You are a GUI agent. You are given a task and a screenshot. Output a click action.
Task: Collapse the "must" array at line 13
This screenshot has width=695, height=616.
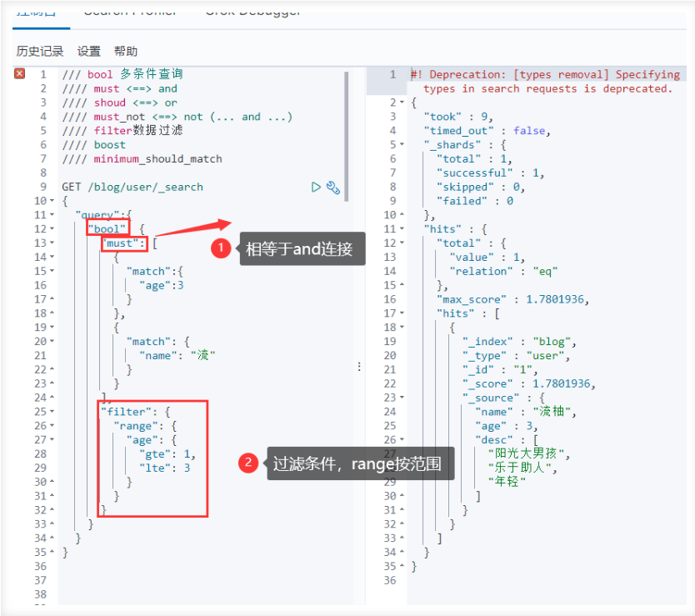pos(52,243)
